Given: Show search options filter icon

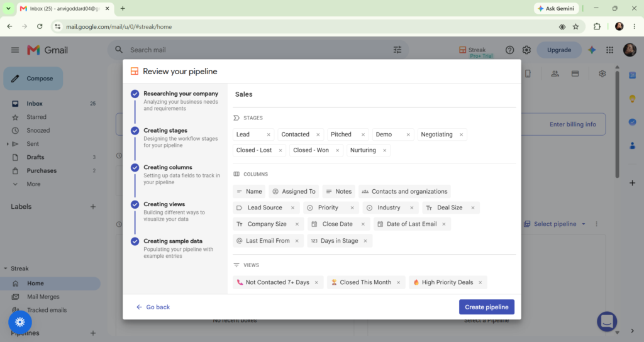Looking at the screenshot, I should click(397, 50).
